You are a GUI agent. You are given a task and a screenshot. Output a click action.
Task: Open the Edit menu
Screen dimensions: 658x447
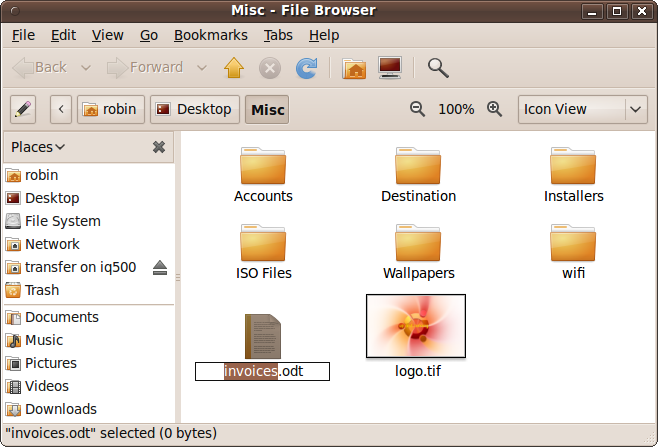pos(63,35)
